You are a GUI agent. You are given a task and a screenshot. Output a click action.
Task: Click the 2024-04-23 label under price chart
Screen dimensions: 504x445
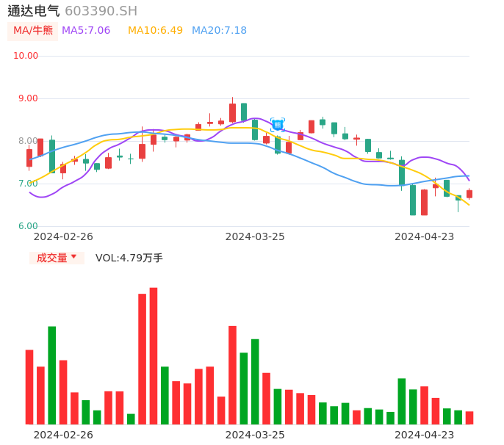point(425,236)
